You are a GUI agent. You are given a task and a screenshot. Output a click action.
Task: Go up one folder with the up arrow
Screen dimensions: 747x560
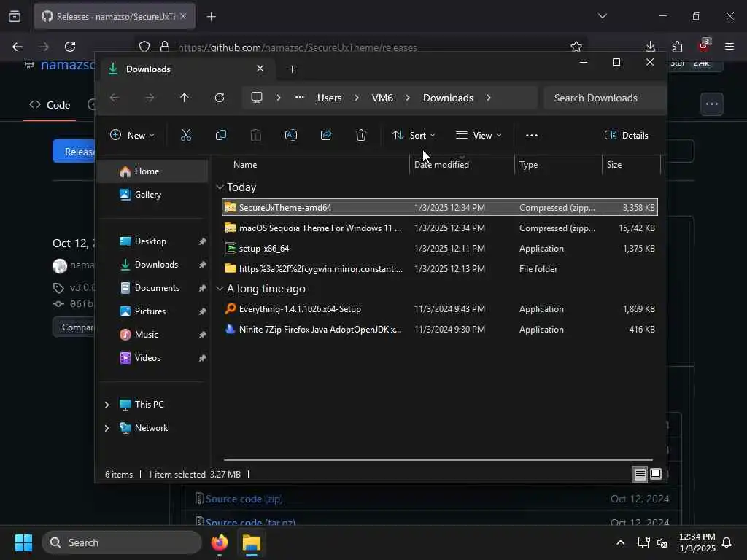click(x=185, y=98)
